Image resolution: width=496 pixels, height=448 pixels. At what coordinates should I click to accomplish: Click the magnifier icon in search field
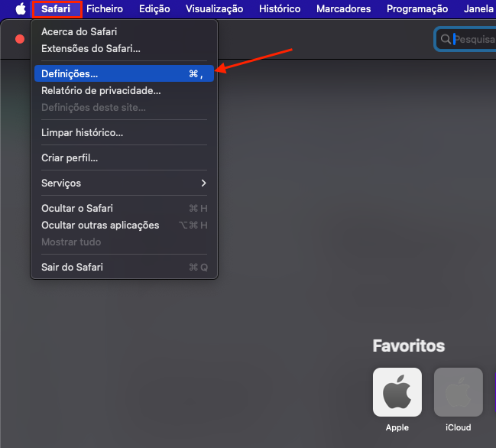pyautogui.click(x=446, y=39)
